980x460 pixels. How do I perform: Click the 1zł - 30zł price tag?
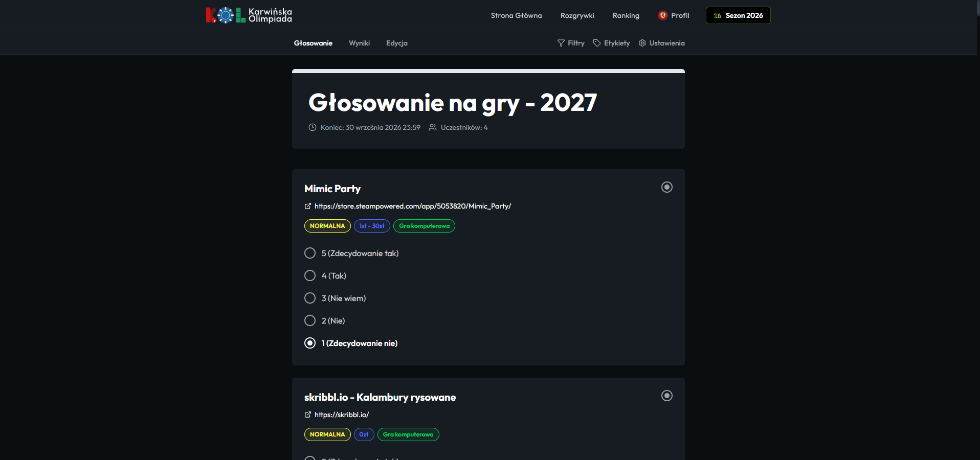click(372, 226)
